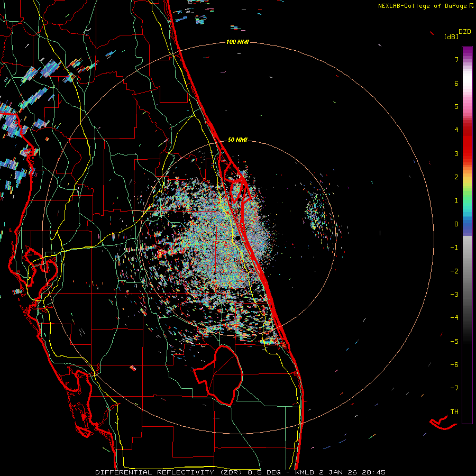Click the KMLB 2 JAN 26 20:45 timestamp
Image resolution: width=476 pixels, height=476 pixels.
coord(340,472)
